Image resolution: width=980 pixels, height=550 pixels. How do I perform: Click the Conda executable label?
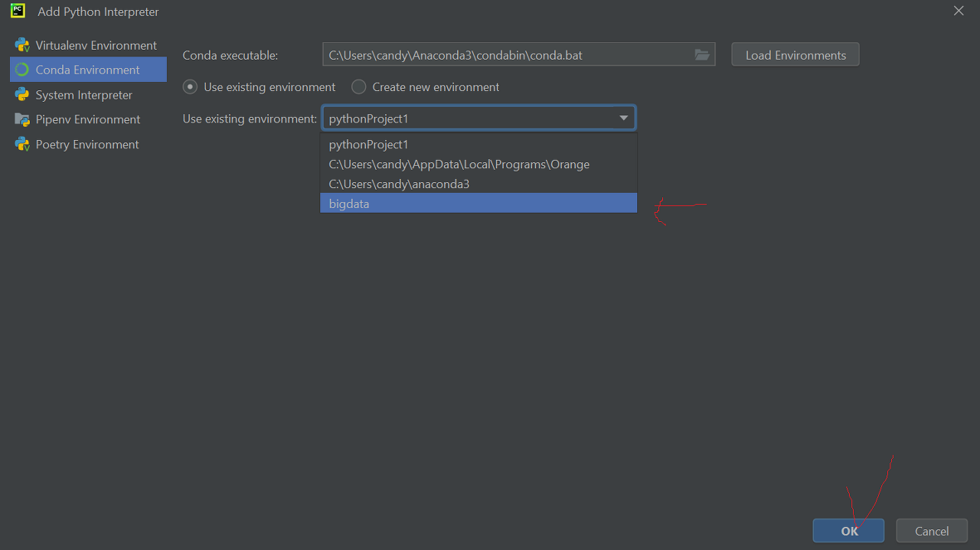point(230,55)
